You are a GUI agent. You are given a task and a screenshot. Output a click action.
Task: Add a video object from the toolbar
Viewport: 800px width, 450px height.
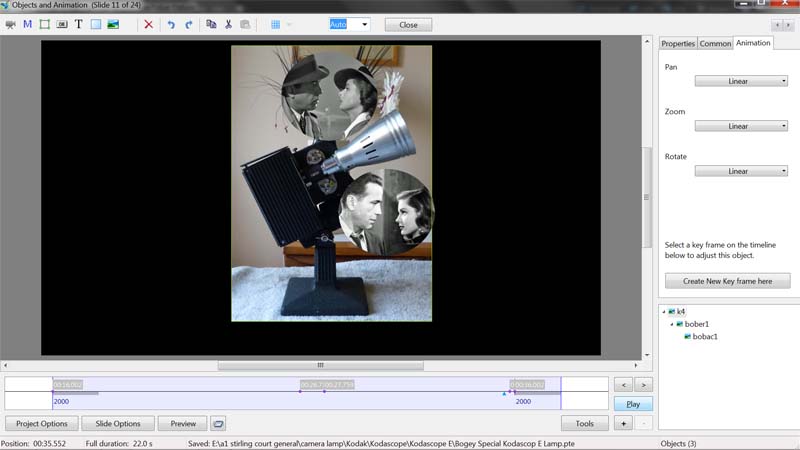(10, 24)
